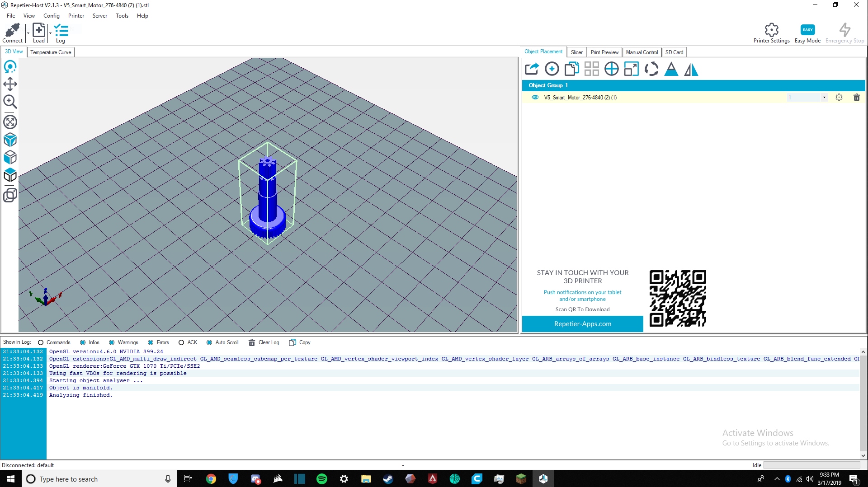Toggle Auto Scroll option
868x487 pixels.
click(209, 342)
